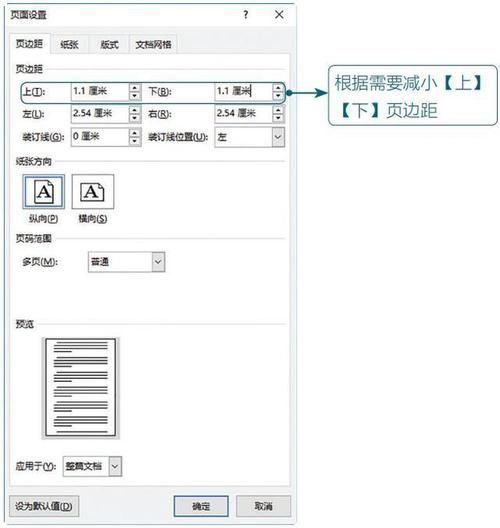Screen dimensions: 500x528
Task: Confirm with the 确定 button
Action: [201, 506]
